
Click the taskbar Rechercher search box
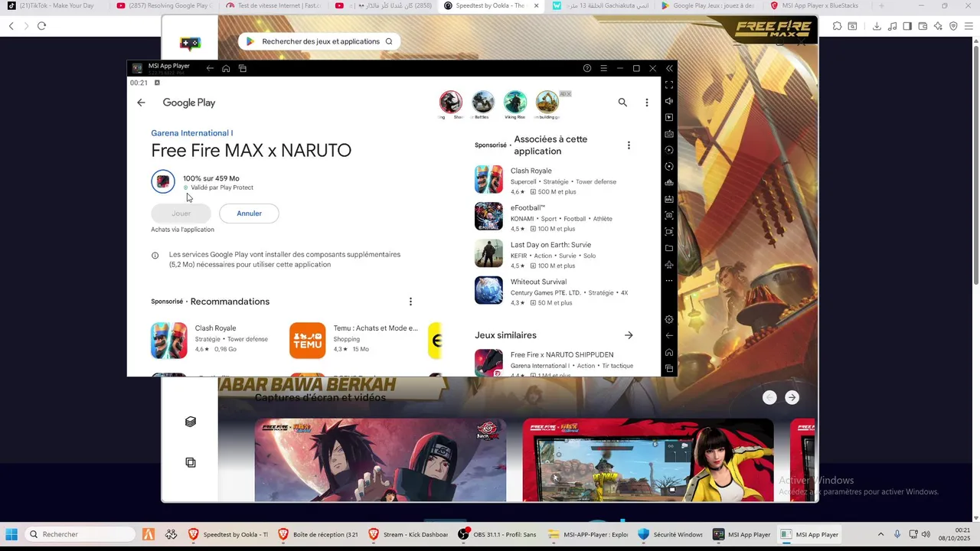[79, 534]
